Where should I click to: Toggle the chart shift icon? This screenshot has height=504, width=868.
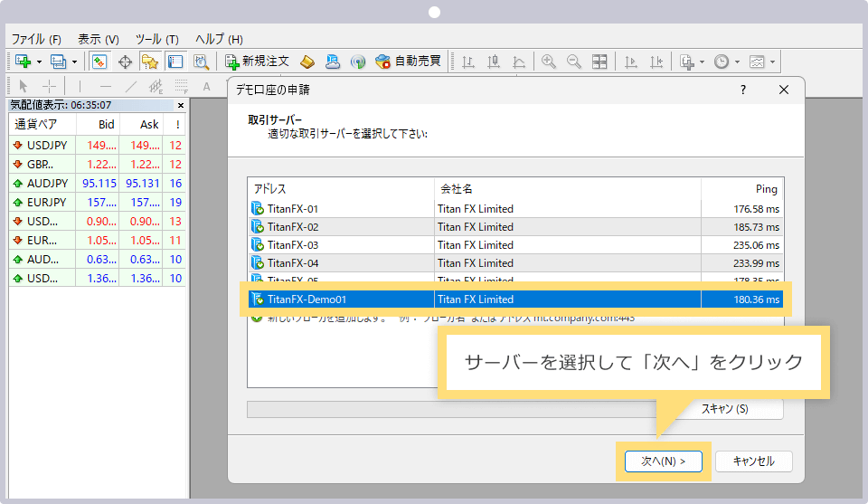tap(656, 62)
